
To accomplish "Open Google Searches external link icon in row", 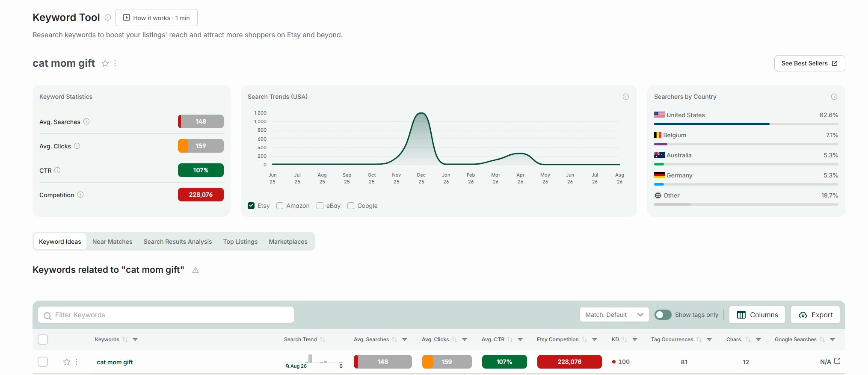I will [x=837, y=361].
